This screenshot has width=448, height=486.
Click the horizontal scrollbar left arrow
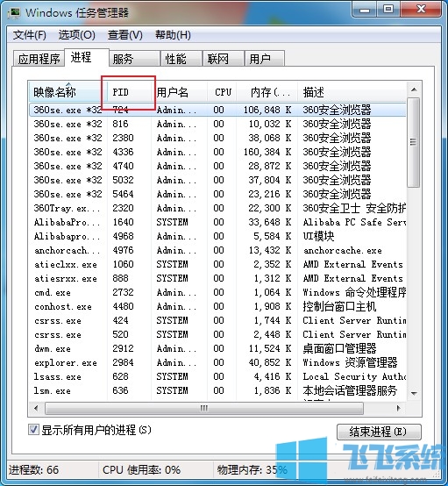36,408
